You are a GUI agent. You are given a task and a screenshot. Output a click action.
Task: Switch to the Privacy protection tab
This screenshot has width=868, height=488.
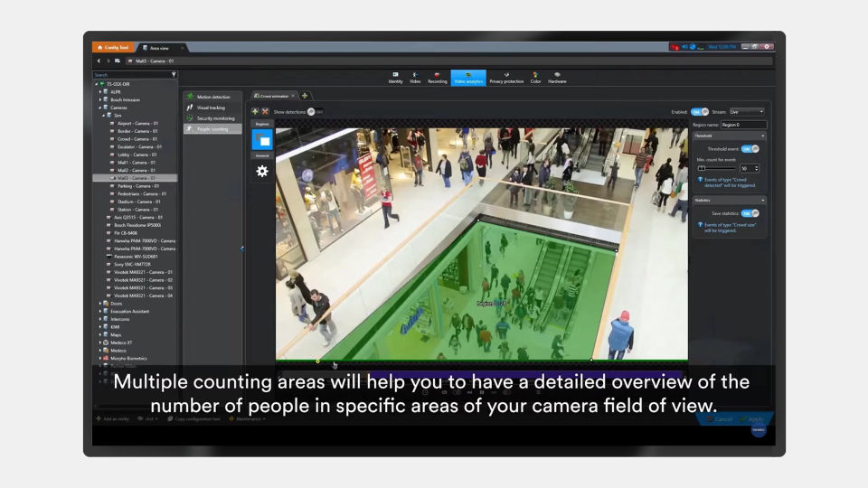(506, 78)
